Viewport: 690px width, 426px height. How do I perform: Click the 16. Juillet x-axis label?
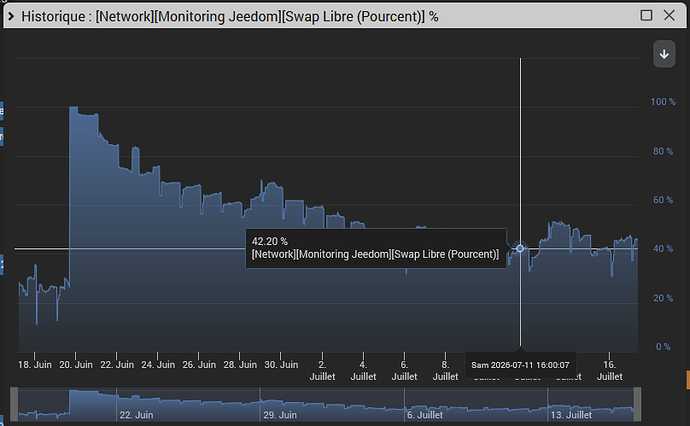[x=609, y=371]
